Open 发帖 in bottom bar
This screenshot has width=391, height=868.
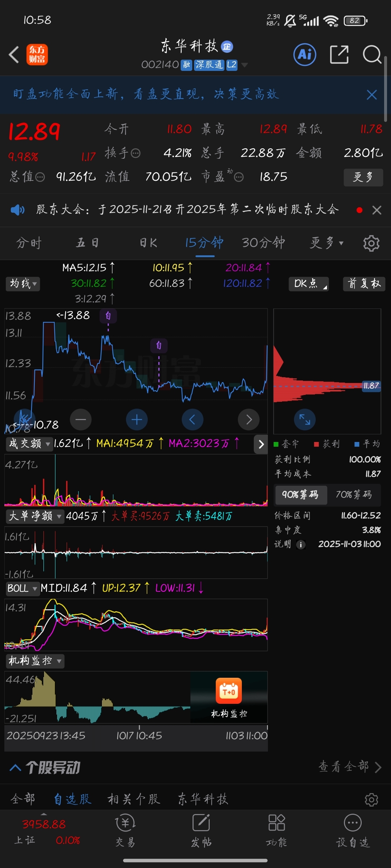coord(201,831)
